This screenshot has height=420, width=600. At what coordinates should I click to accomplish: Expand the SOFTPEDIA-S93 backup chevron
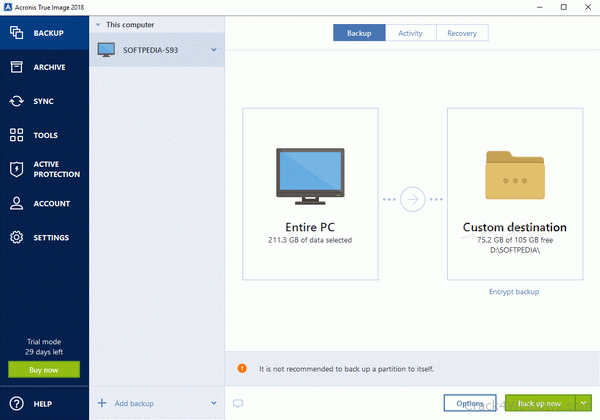[214, 50]
